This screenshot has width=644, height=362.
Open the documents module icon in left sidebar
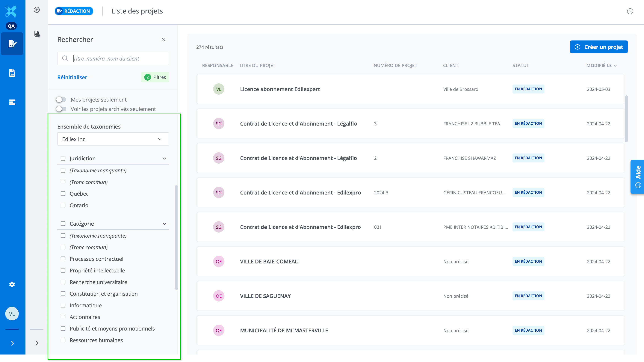(x=12, y=73)
